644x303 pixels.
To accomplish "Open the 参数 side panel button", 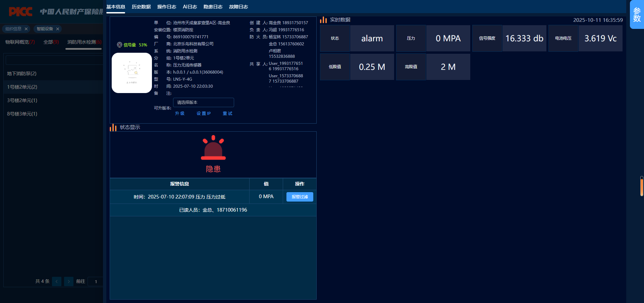I will pos(637,15).
